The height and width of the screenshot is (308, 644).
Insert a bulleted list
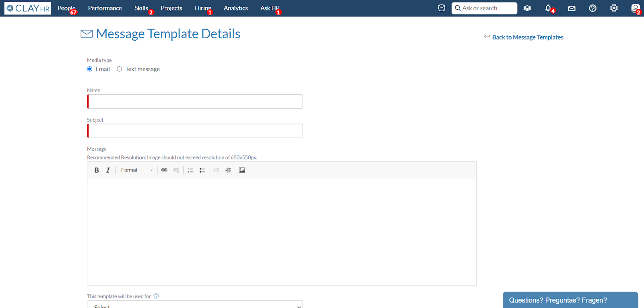click(x=202, y=170)
